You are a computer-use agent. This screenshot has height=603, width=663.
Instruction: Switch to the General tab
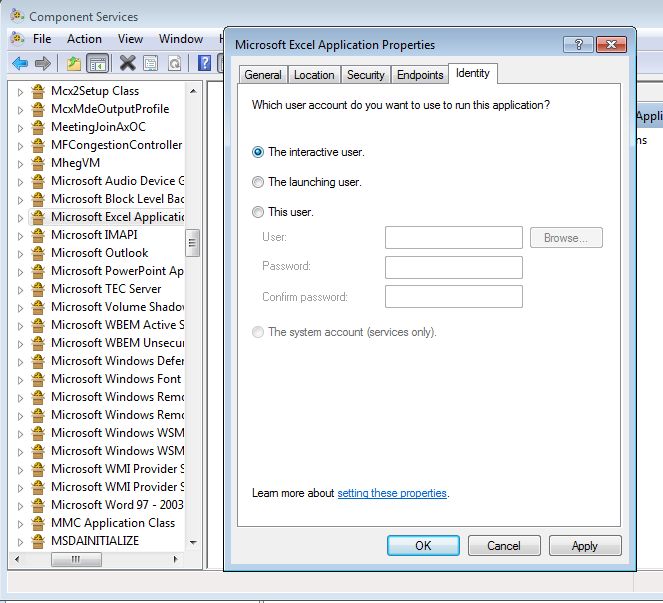pyautogui.click(x=263, y=75)
